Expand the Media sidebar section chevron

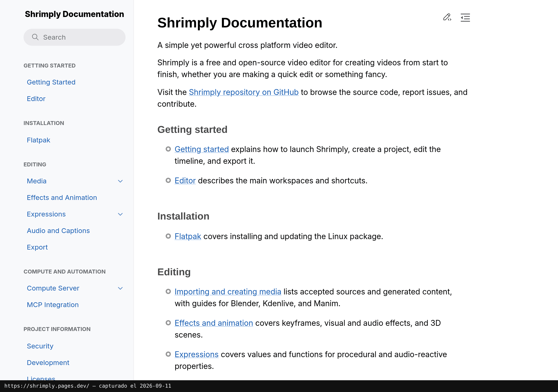tap(120, 181)
